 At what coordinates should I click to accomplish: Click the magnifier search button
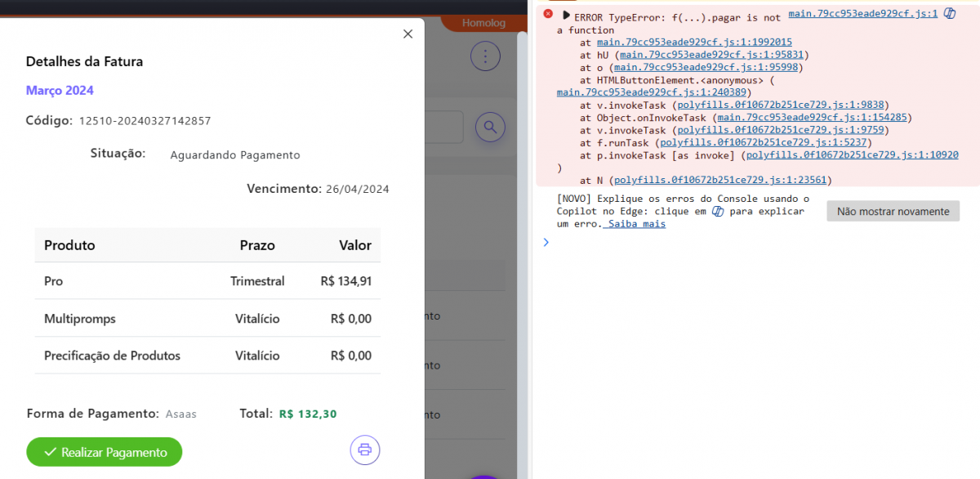490,127
